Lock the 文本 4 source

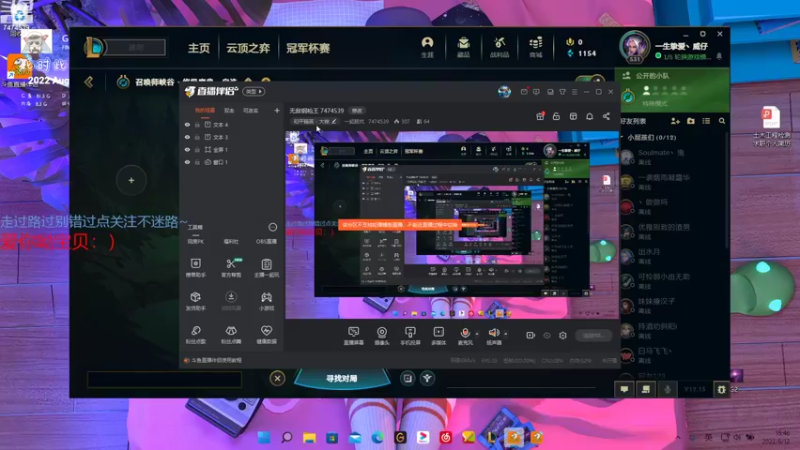point(197,124)
